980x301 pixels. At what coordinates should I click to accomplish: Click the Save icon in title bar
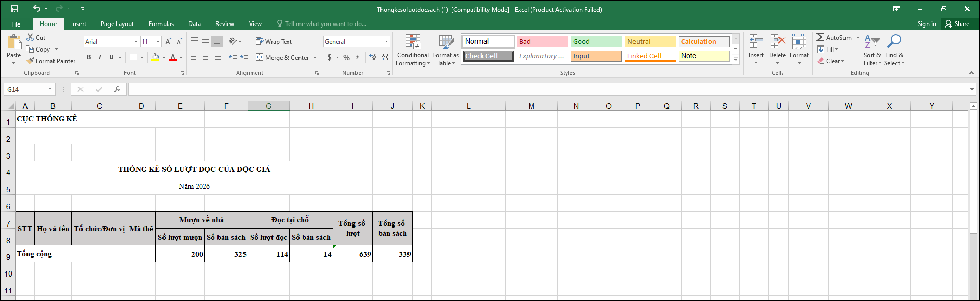click(15, 9)
